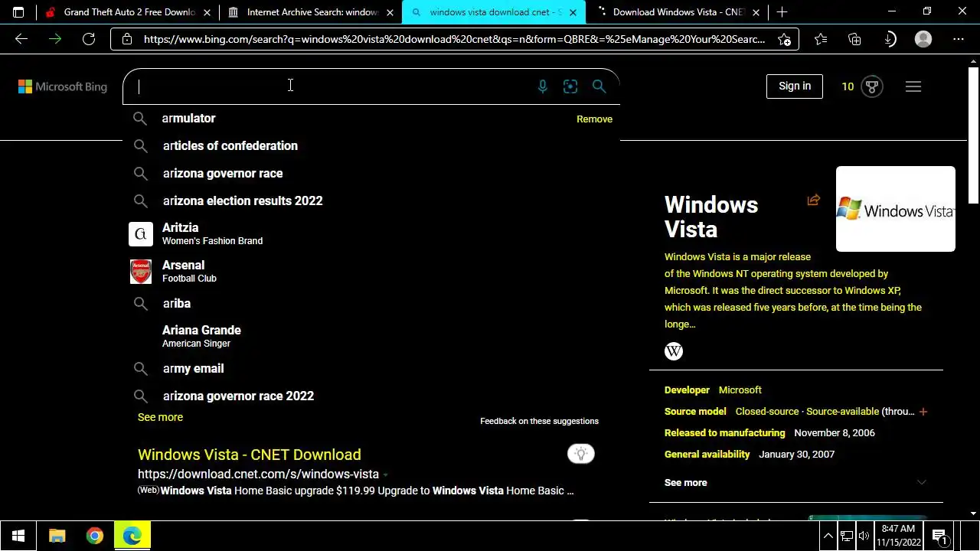
Task: Expand Source model plus icon
Action: tap(923, 412)
